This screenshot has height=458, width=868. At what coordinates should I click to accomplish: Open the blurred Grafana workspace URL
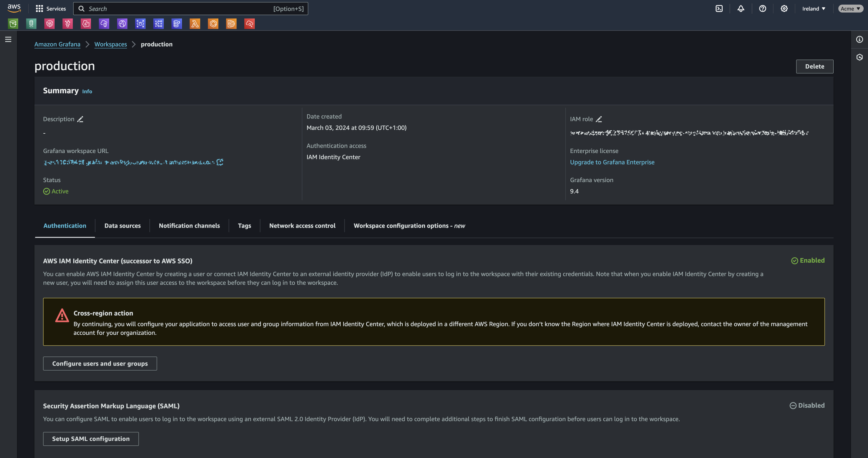pyautogui.click(x=129, y=162)
